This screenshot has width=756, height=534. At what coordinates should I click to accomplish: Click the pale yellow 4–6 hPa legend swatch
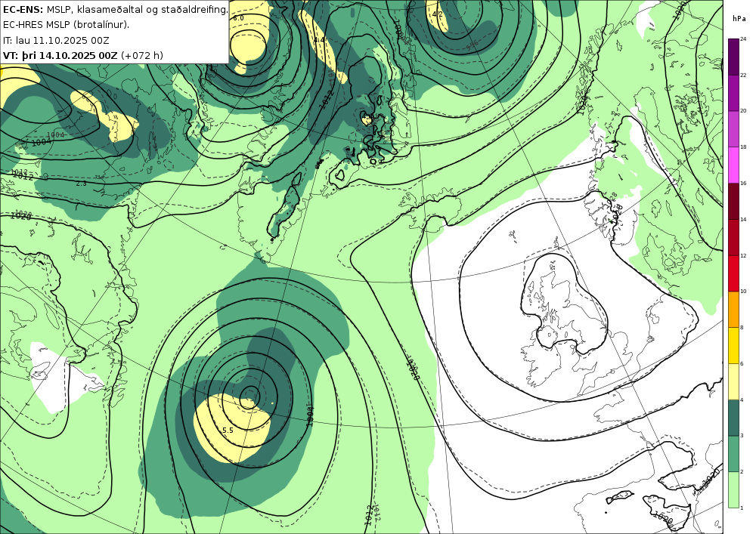733,381
